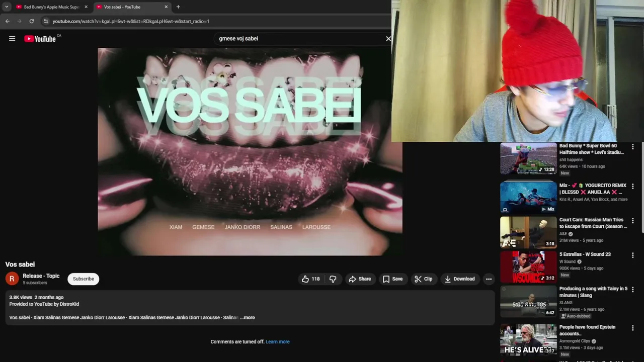The width and height of the screenshot is (644, 362).
Task: Open Court Cam Russian Man thumbnail
Action: click(528, 233)
